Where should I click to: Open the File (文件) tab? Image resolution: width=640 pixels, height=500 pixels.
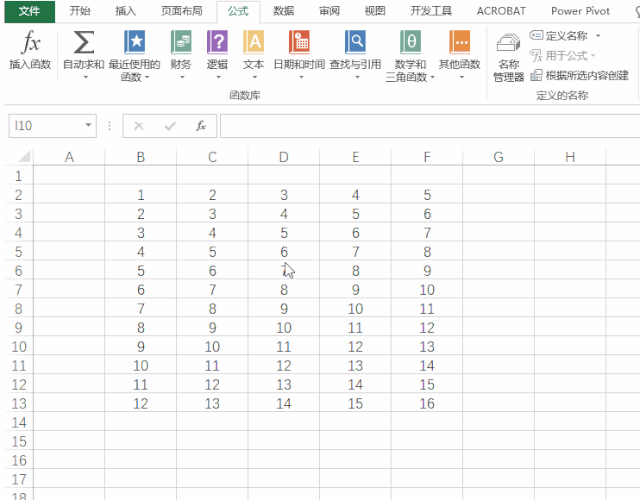29,11
